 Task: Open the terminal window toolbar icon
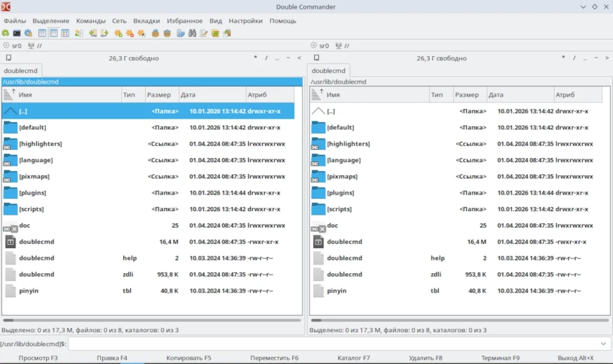(17, 34)
